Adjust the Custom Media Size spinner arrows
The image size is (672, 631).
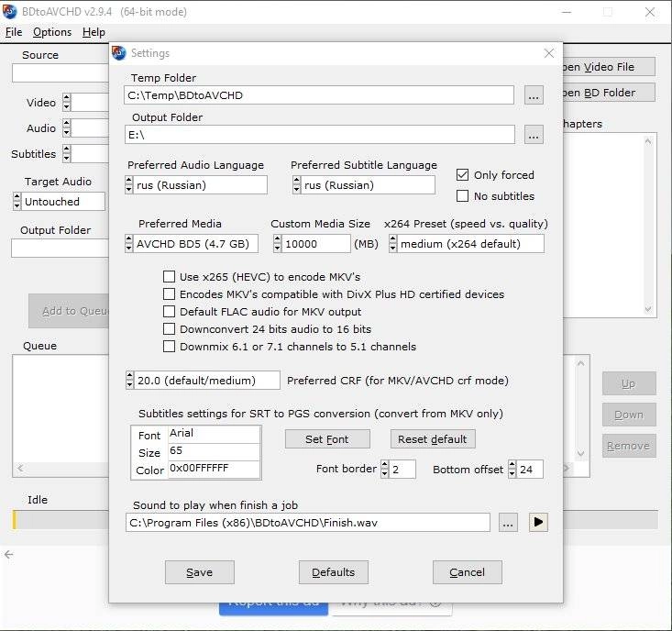click(x=277, y=243)
